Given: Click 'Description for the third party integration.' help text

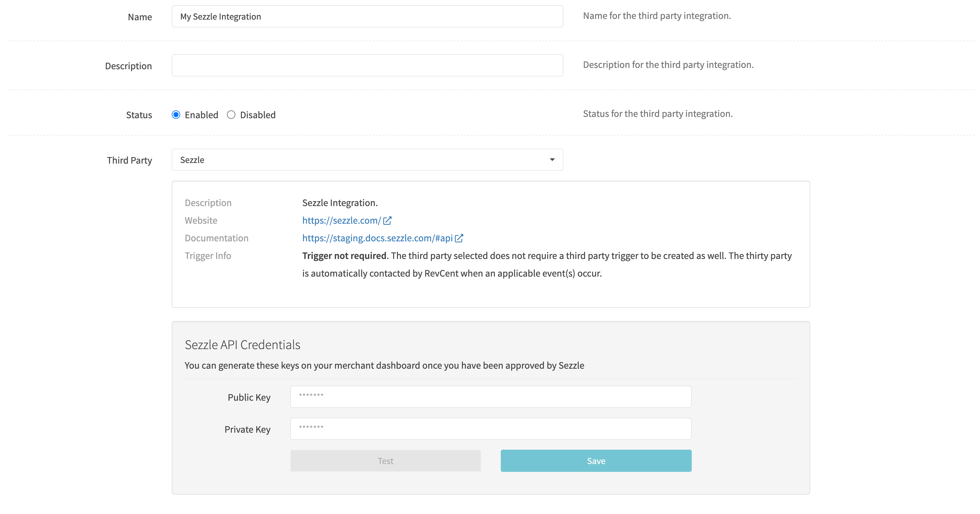Looking at the screenshot, I should tap(668, 65).
